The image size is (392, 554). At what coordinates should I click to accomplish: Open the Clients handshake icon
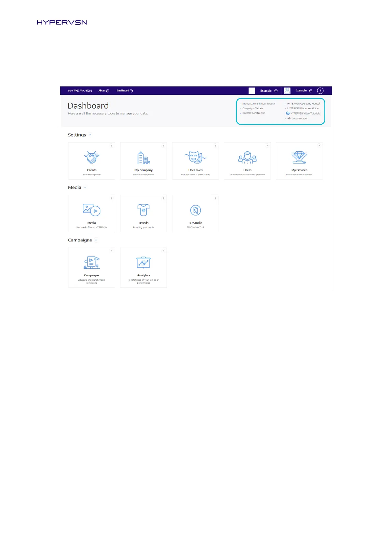click(x=91, y=157)
